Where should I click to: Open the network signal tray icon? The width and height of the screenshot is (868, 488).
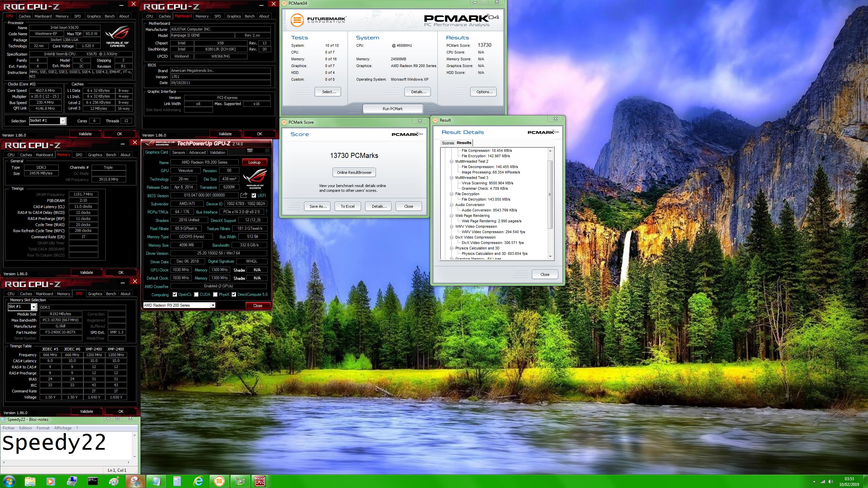822,482
